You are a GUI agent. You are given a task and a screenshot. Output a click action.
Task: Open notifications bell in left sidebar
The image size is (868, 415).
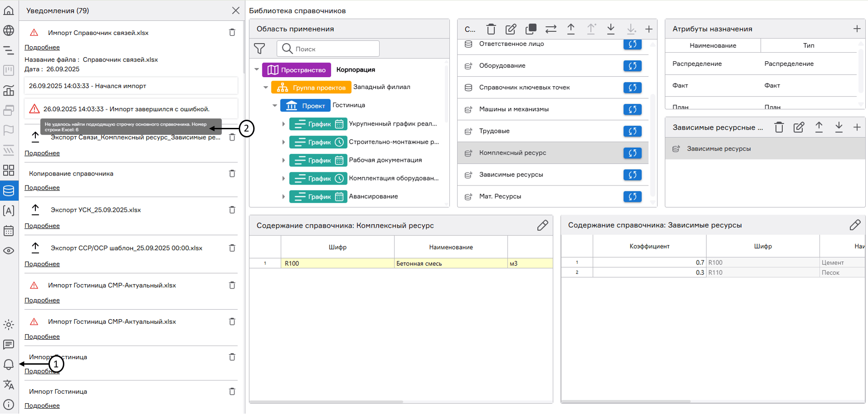tap(9, 364)
